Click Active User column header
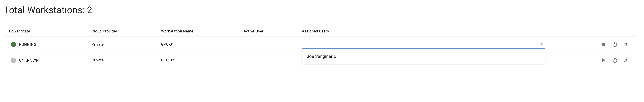 tap(253, 31)
